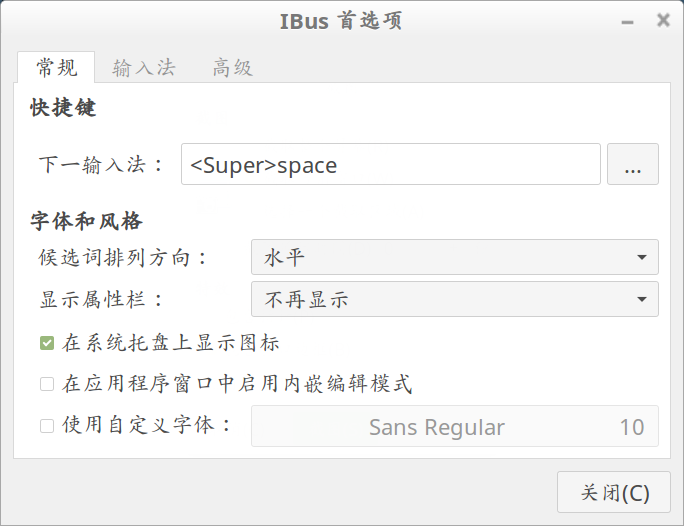The height and width of the screenshot is (526, 684).
Task: Uncheck 在系统托盘上显示图标 checkbox
Action: tap(47, 343)
